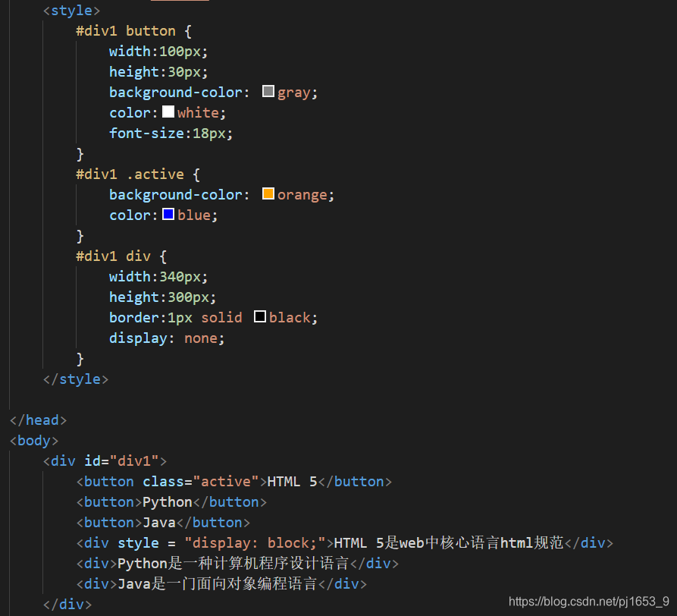677x616 pixels.
Task: Click the opening style tag
Action: [x=72, y=11]
